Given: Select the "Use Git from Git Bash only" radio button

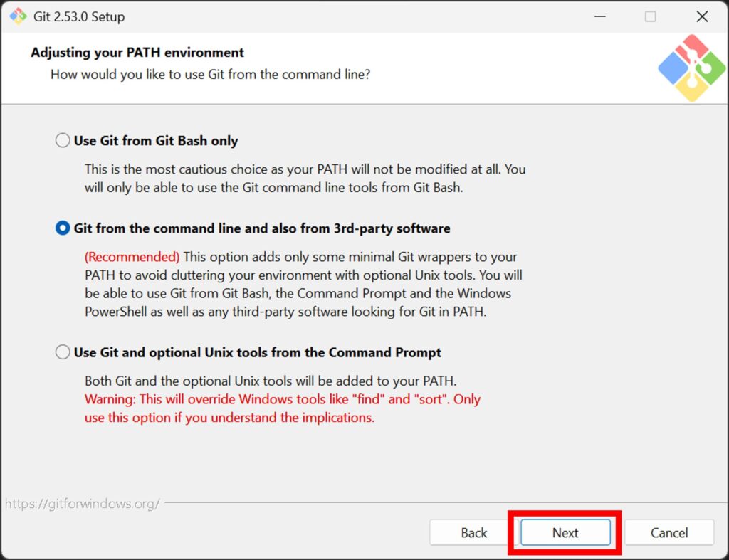Looking at the screenshot, I should 63,141.
